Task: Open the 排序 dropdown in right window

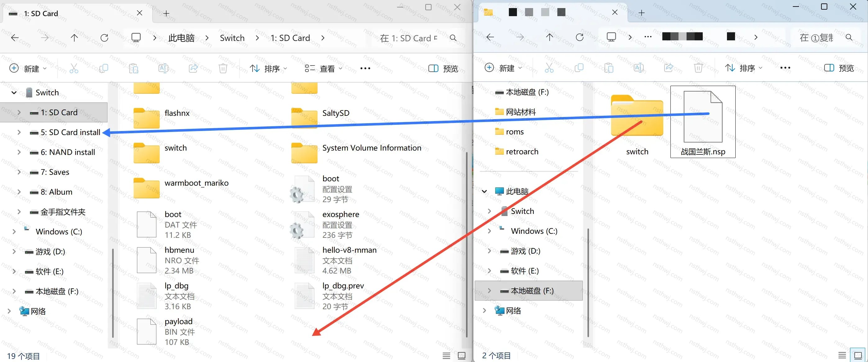Action: click(744, 68)
